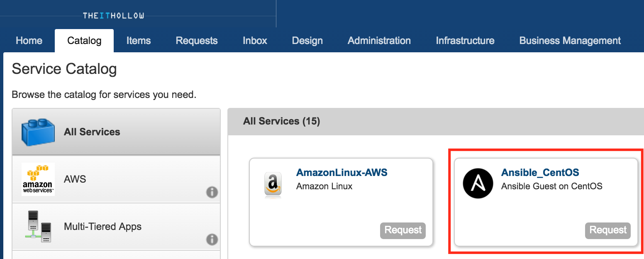Click the Amazon Web Services logo icon
The image size is (644, 259).
[38, 179]
